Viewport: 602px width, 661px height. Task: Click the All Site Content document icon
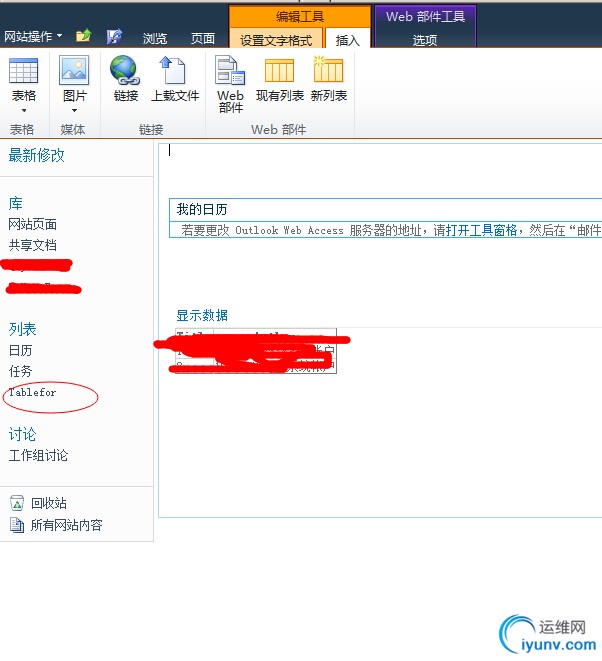point(16,525)
